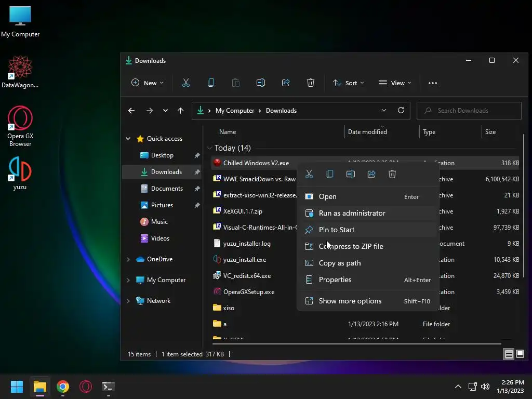Sort by the Type column header
The image size is (532, 399).
coord(429,131)
